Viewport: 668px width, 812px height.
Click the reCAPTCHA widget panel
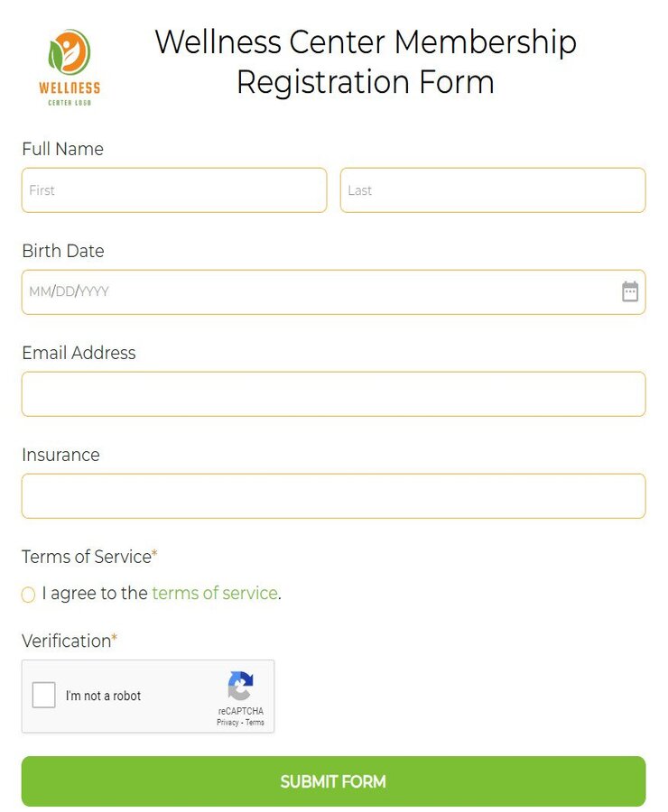pos(148,697)
